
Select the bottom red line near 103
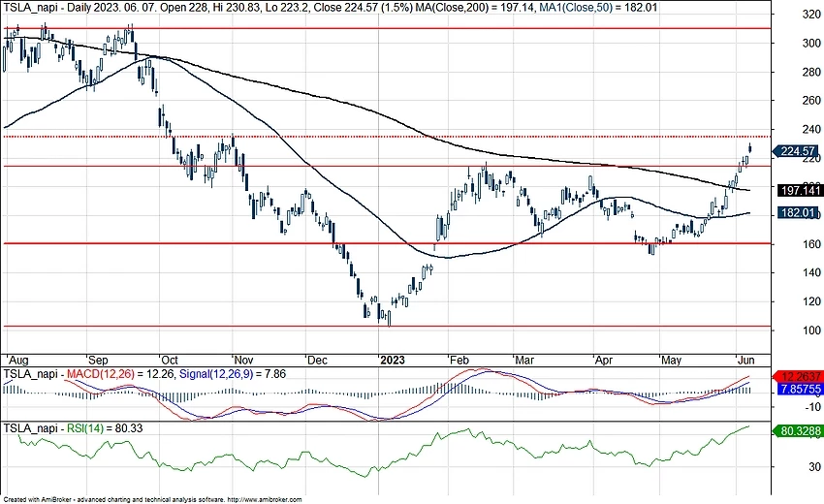[x=386, y=326]
